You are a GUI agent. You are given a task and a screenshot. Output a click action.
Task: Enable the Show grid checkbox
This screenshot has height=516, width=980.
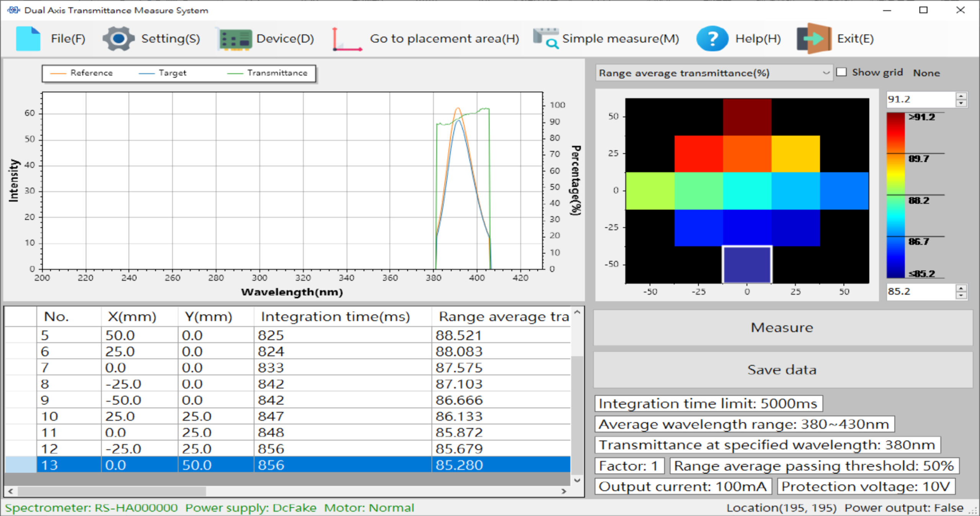(841, 72)
